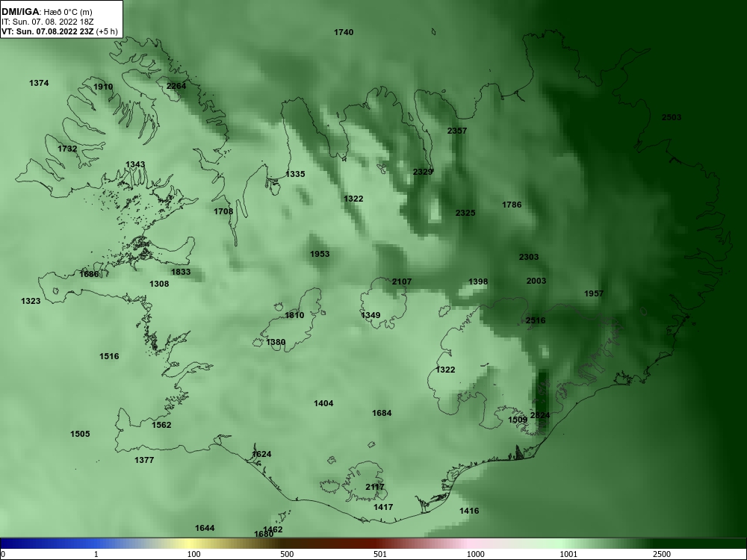Select the 2357 height value

point(457,131)
